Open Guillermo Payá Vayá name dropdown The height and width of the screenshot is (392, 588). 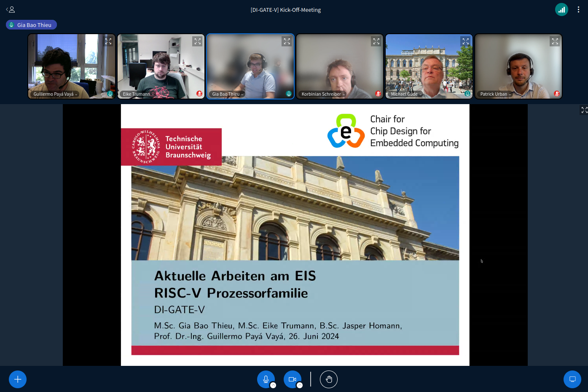click(x=55, y=94)
